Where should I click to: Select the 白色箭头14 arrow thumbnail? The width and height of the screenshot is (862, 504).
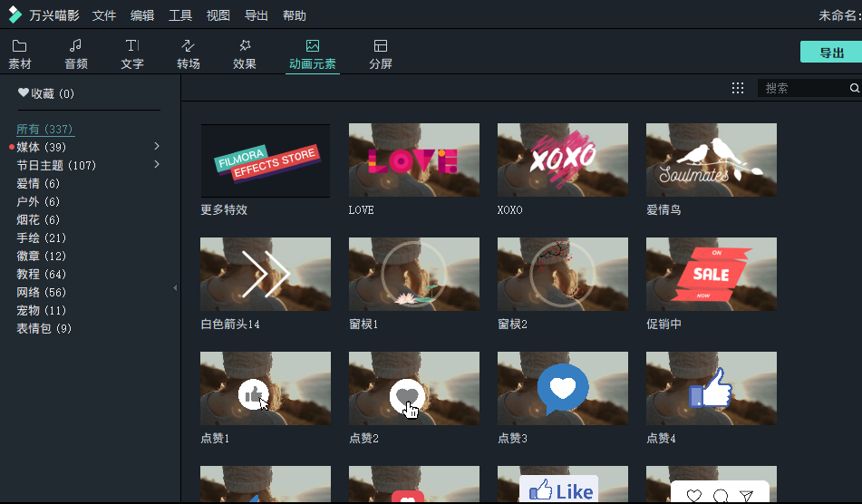pos(266,275)
